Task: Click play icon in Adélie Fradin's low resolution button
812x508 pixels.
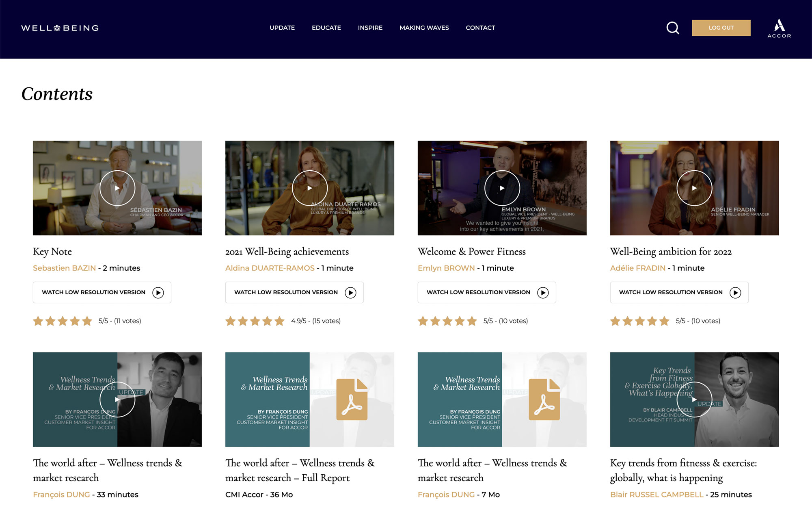Action: click(x=735, y=293)
